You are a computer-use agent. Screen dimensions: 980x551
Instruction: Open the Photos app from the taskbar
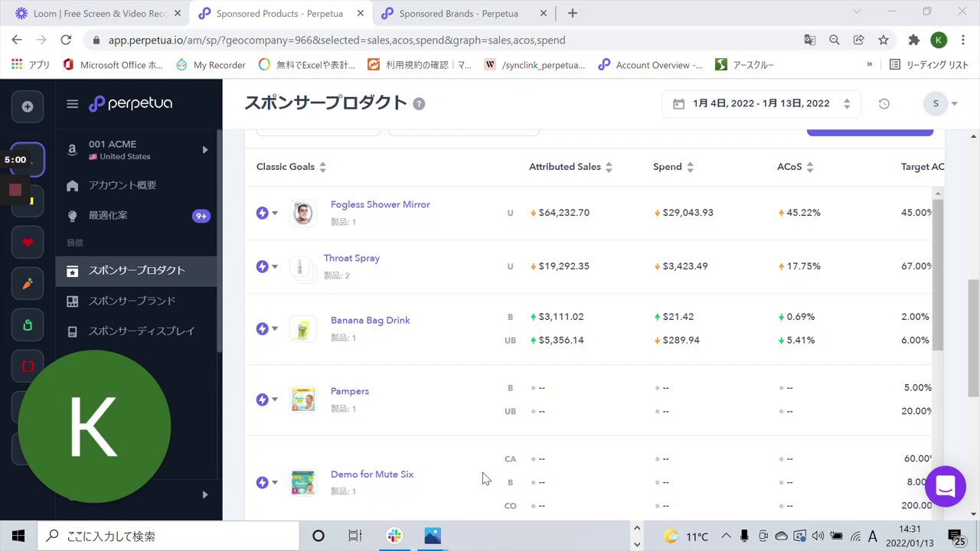coord(433,536)
